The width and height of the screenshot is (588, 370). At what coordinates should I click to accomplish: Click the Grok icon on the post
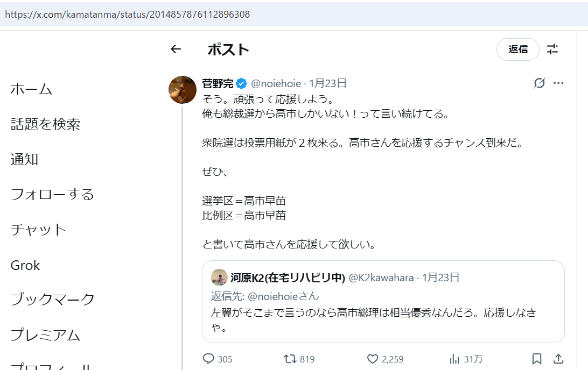pyautogui.click(x=539, y=83)
